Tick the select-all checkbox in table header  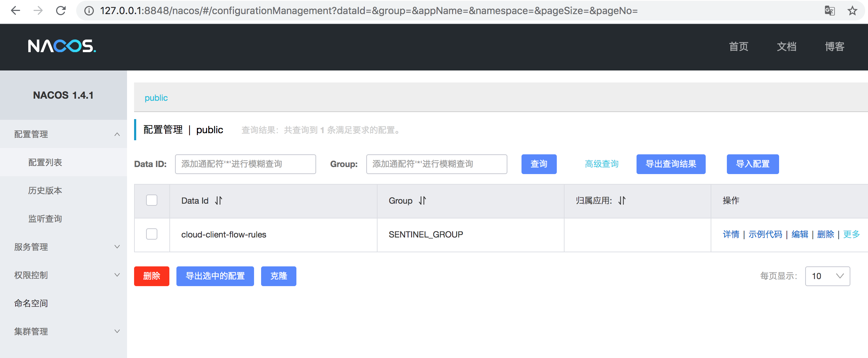click(x=152, y=200)
